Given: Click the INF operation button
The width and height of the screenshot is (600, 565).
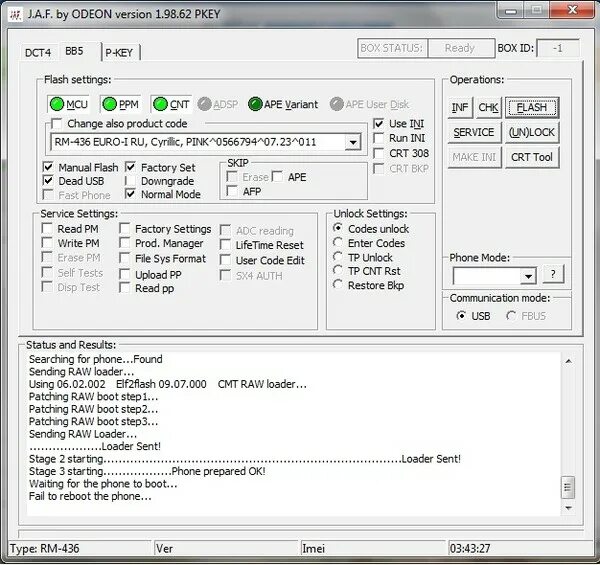Looking at the screenshot, I should coord(460,107).
